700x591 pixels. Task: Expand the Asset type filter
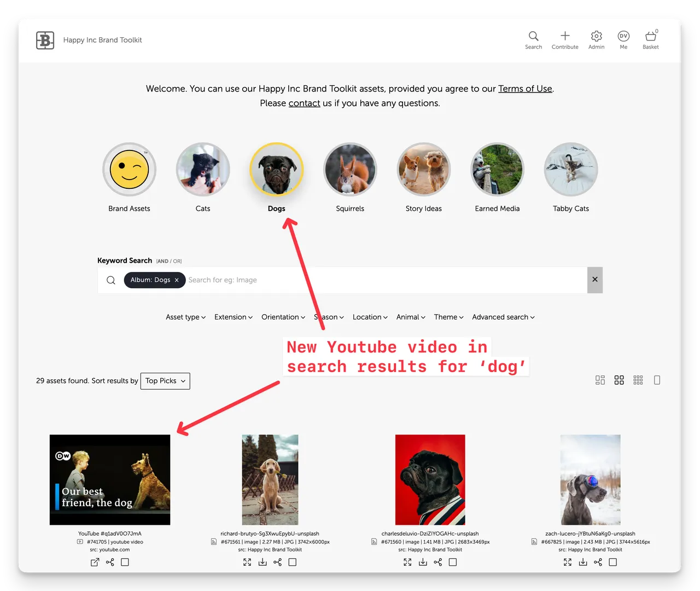(x=185, y=317)
